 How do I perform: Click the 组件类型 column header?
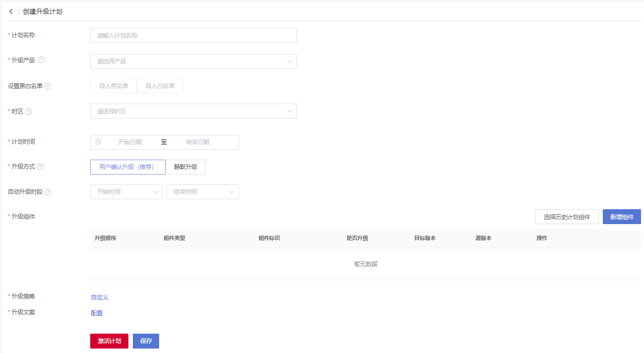(174, 238)
